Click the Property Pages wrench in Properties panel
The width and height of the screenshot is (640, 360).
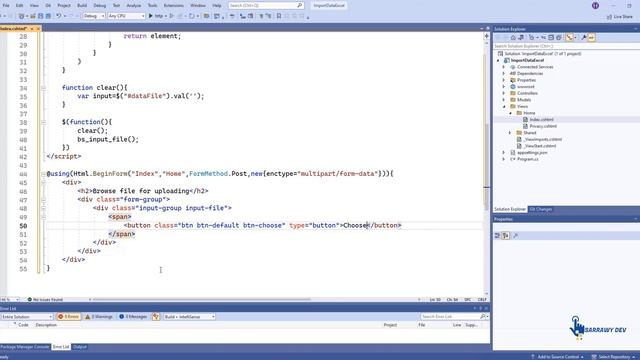point(516,236)
